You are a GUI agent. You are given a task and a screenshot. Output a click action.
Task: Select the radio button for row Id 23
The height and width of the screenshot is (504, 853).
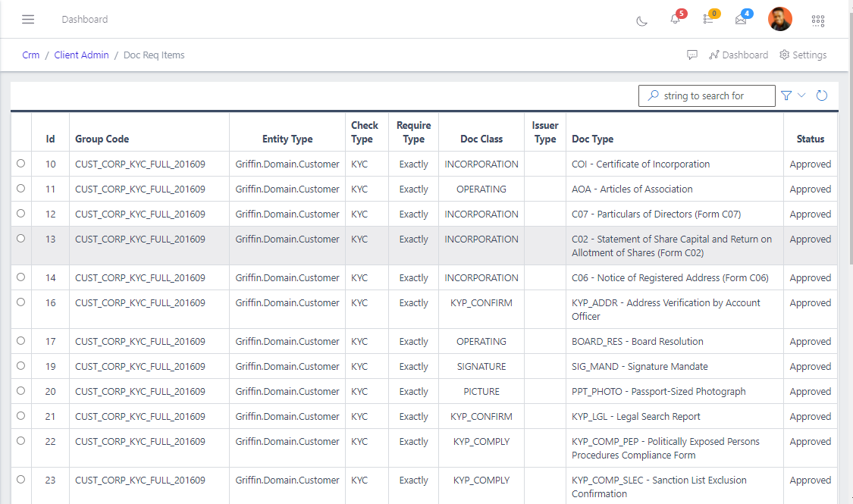(20, 480)
